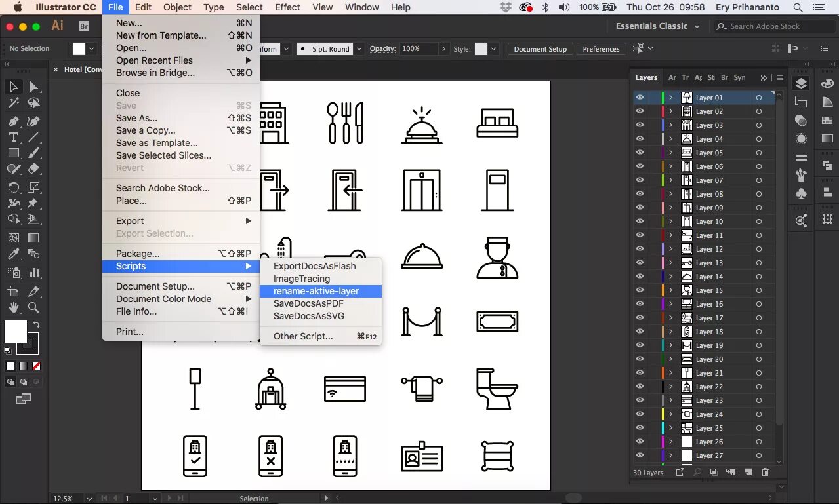Hide Layer 05 using eye icon
839x504 pixels.
640,153
